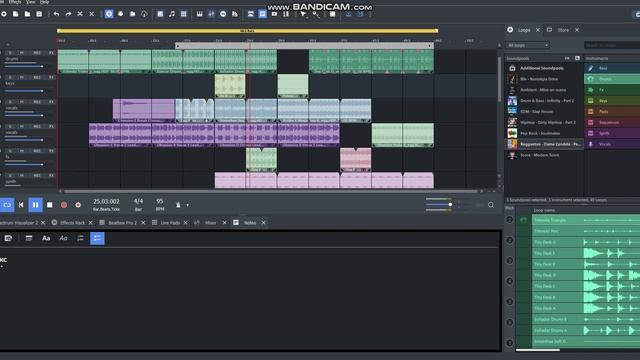640x360 pixels.
Task: Click the house icon beside Additional Soundpools
Action: (x=512, y=68)
